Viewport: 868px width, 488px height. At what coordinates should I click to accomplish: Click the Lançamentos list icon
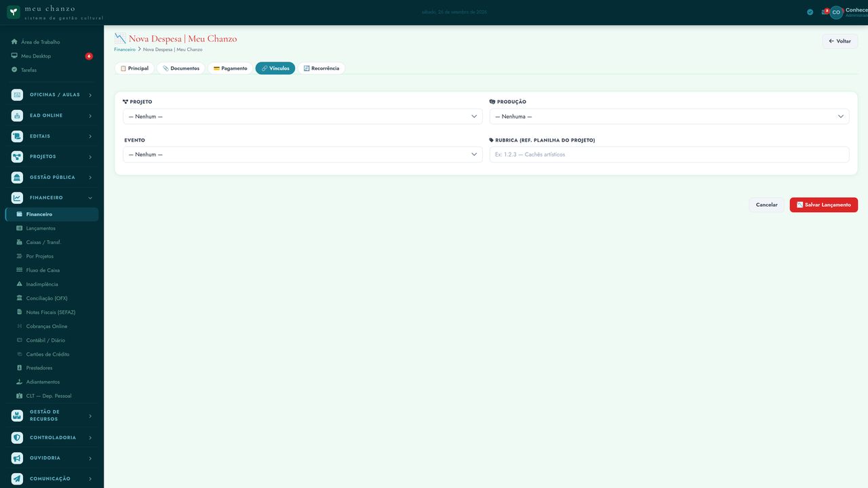[20, 228]
